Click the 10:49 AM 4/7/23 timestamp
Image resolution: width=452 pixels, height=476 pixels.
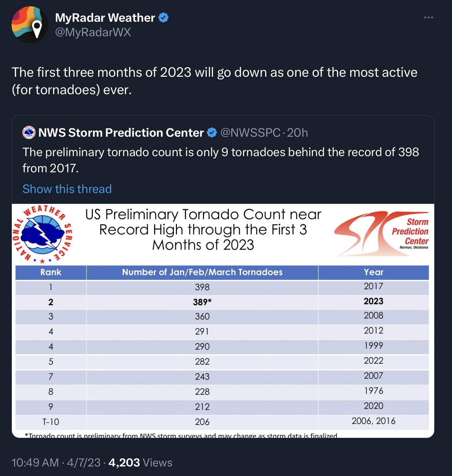[x=56, y=462]
